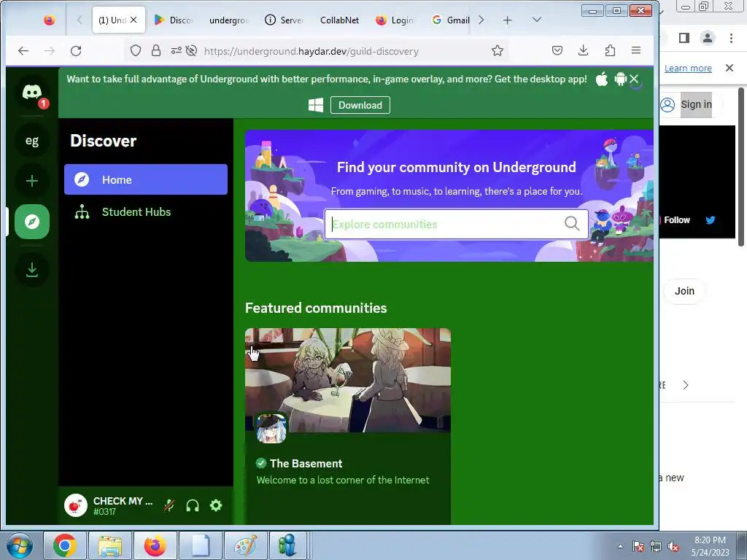Viewport: 747px width, 560px height.
Task: Click the shield tracking protection icon
Action: coord(136,50)
